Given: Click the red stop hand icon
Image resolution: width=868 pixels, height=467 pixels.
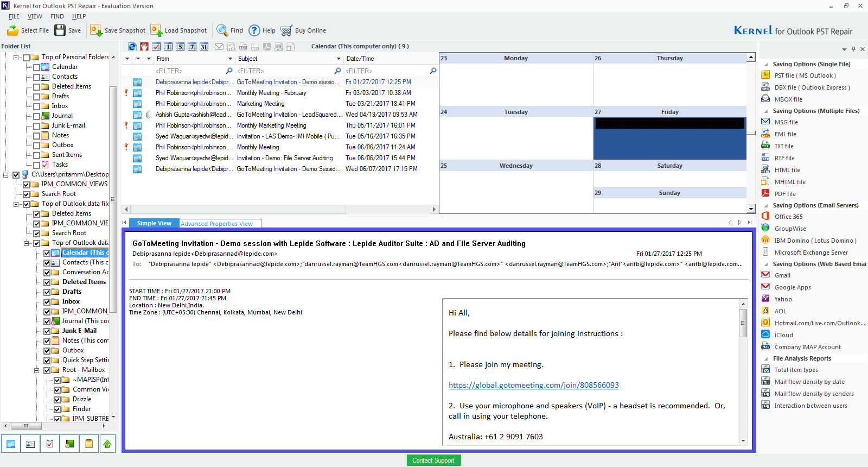Looking at the screenshot, I should (x=144, y=47).
